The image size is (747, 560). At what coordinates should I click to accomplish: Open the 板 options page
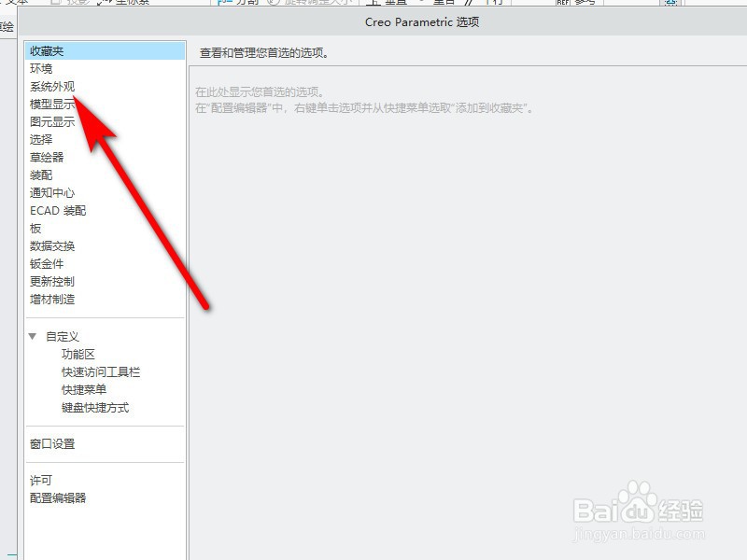click(35, 228)
